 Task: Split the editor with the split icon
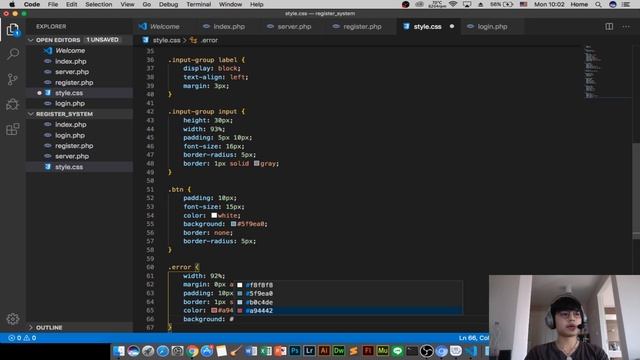click(609, 27)
